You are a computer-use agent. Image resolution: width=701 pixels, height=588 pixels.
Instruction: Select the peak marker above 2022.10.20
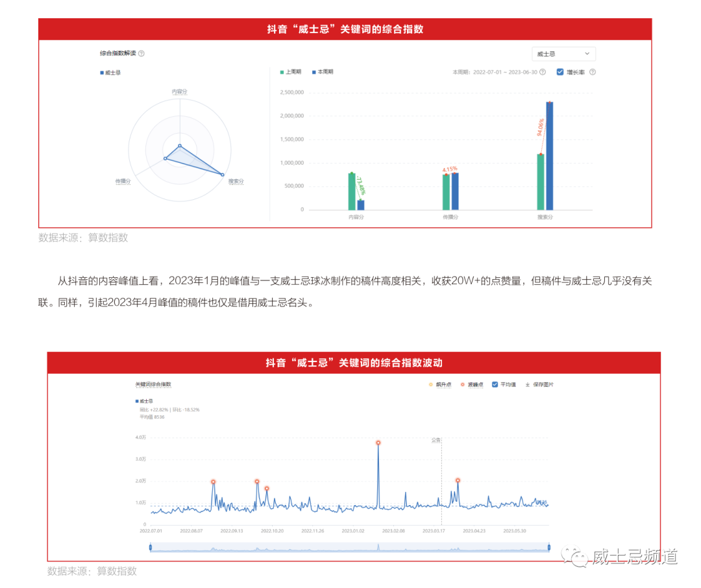tap(267, 488)
